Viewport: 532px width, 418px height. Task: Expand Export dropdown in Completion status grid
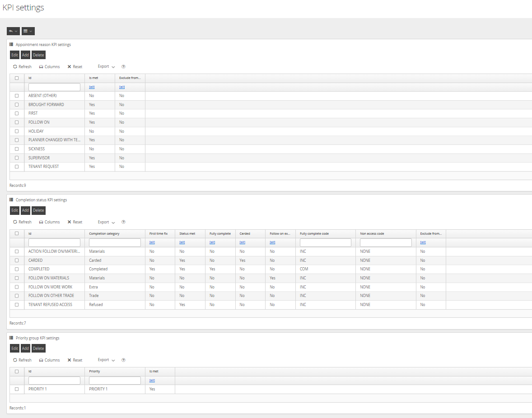click(106, 222)
